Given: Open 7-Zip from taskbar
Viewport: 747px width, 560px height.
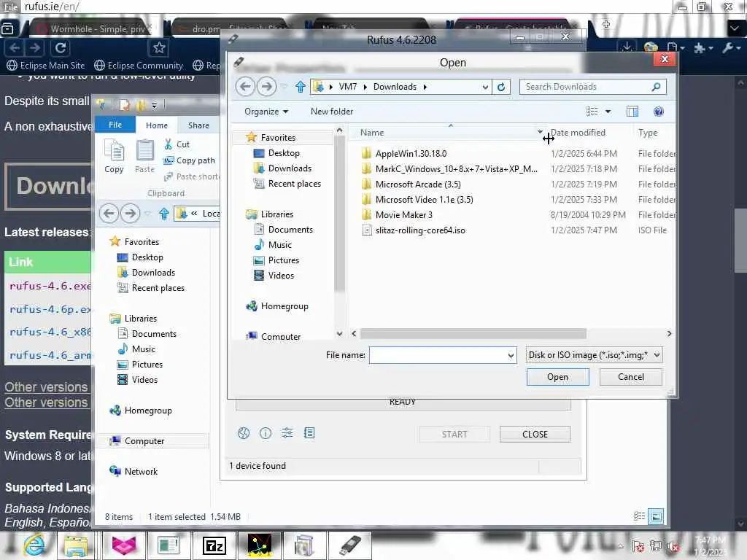Looking at the screenshot, I should [x=214, y=545].
